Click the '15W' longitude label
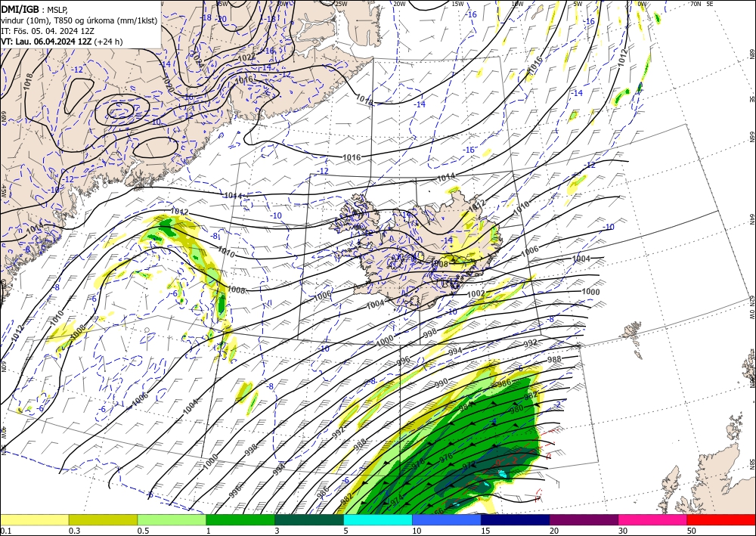 click(x=457, y=4)
